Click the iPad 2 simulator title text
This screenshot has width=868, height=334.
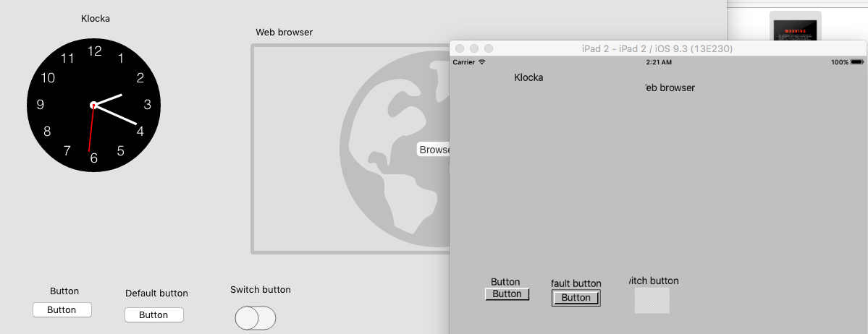(x=657, y=48)
